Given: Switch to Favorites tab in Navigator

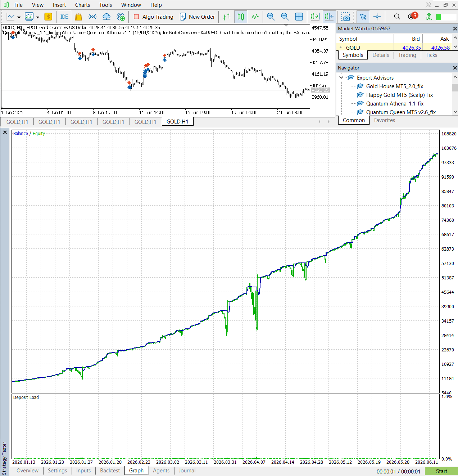Looking at the screenshot, I should point(385,120).
